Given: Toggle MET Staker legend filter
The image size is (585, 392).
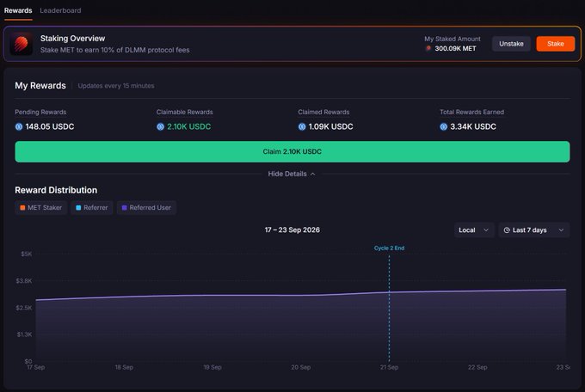Looking at the screenshot, I should pos(41,208).
